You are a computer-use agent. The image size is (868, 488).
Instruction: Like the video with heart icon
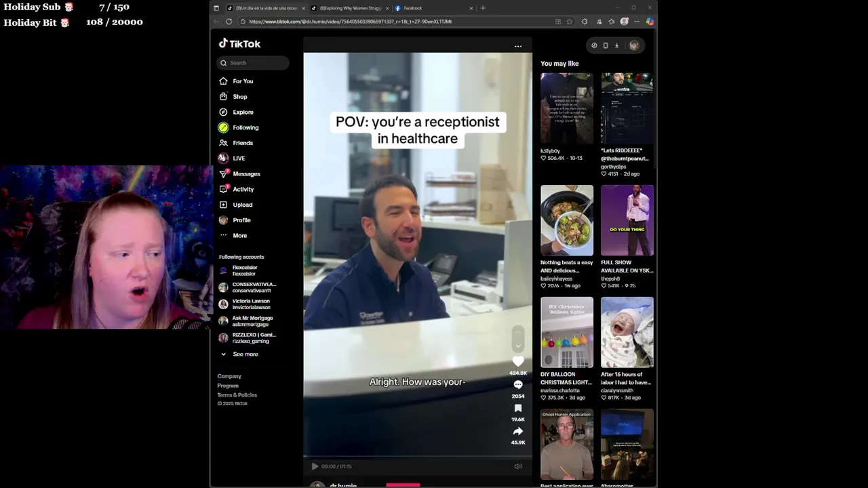(518, 361)
